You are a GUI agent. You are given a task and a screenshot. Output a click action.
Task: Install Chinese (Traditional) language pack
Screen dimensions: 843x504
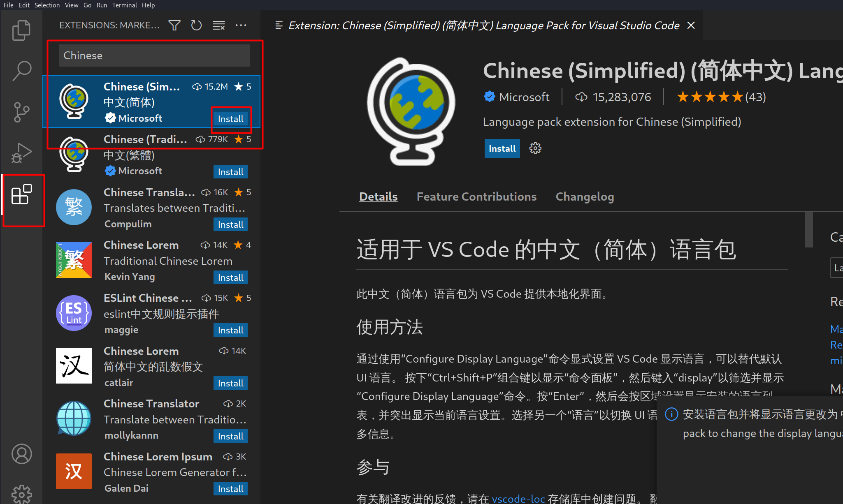(230, 172)
